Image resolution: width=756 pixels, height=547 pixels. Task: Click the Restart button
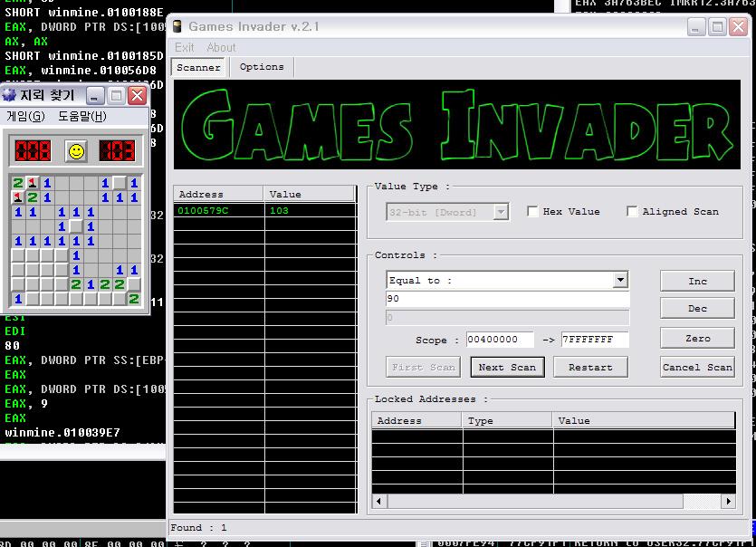pyautogui.click(x=590, y=367)
